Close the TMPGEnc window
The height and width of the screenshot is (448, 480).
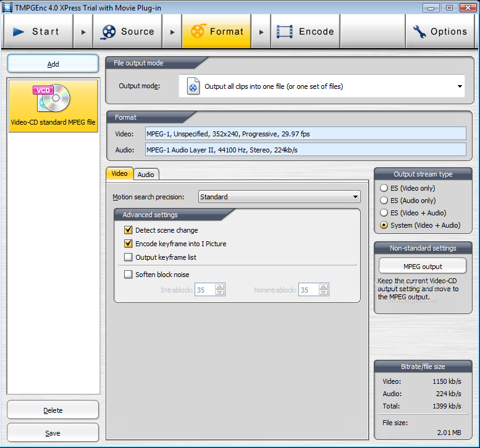[x=468, y=7]
